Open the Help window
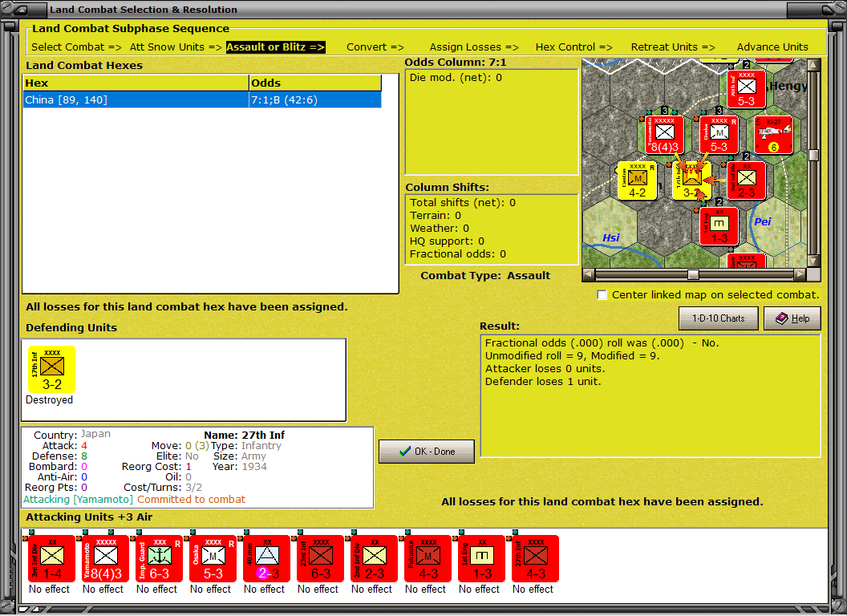847x616 pixels. [x=792, y=318]
